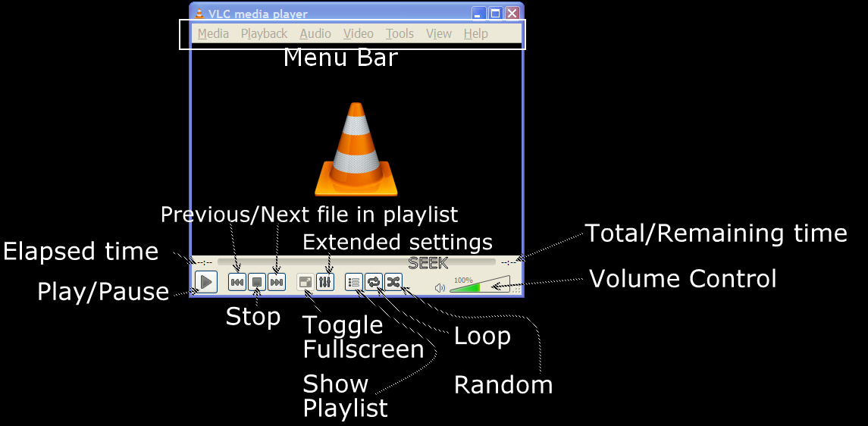Open the Help menu
This screenshot has width=868, height=426.
475,33
